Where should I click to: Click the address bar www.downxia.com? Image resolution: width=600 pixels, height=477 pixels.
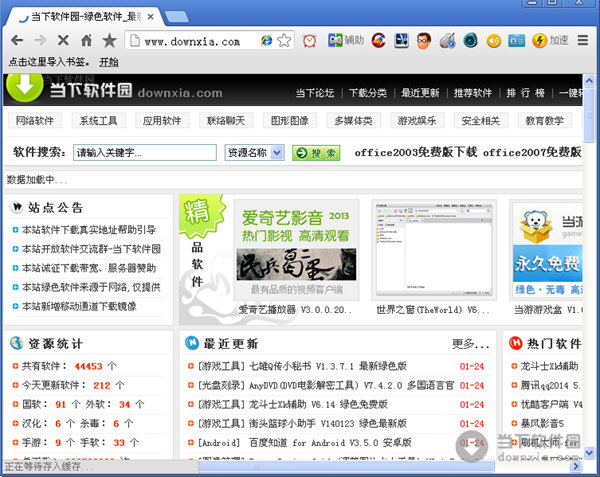(x=192, y=41)
